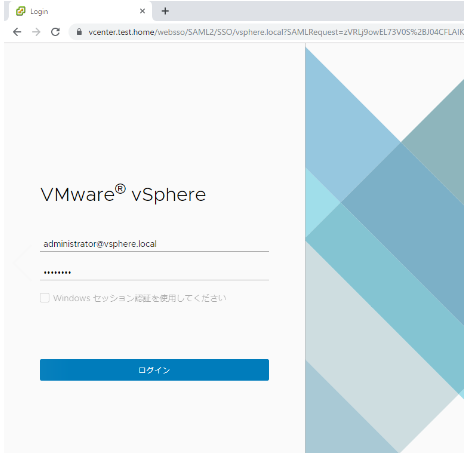
Task: Open a new tab with plus icon
Action: [x=165, y=11]
